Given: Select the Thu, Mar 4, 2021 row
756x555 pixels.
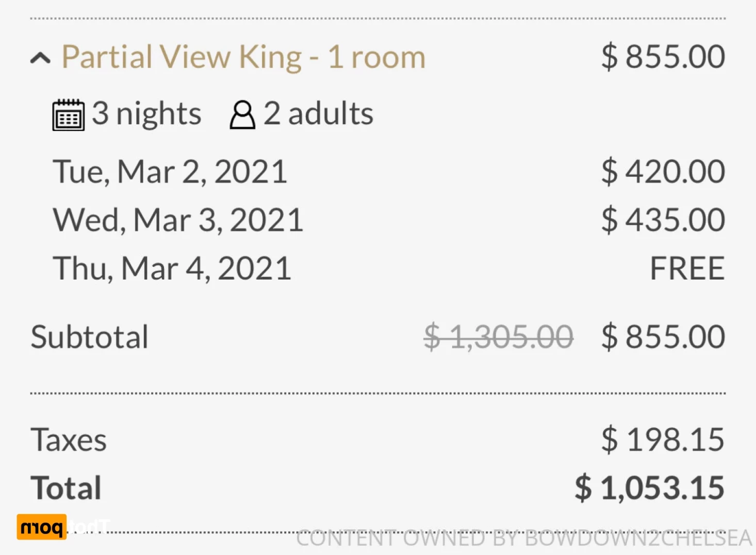Looking at the screenshot, I should [389, 268].
